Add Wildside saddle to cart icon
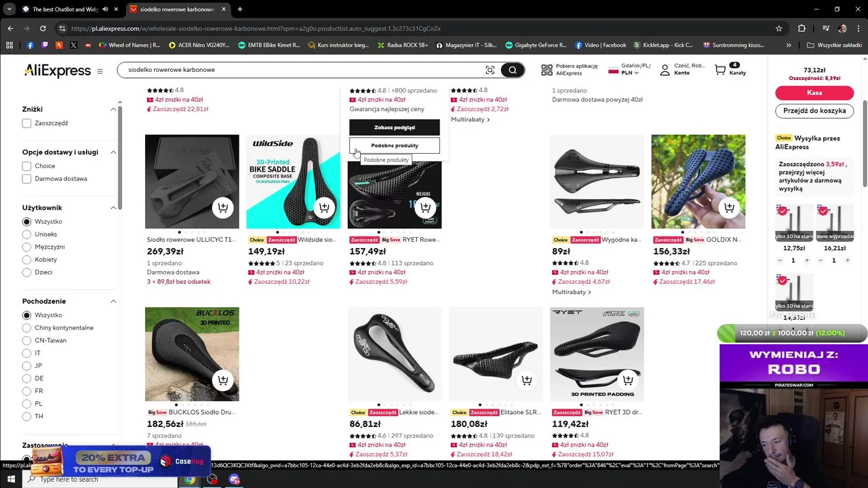Screen dimensions: 868x488 click(x=324, y=207)
